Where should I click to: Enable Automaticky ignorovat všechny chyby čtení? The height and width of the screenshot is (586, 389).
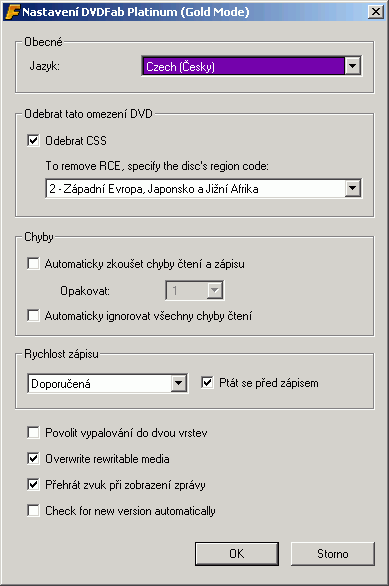pos(33,315)
